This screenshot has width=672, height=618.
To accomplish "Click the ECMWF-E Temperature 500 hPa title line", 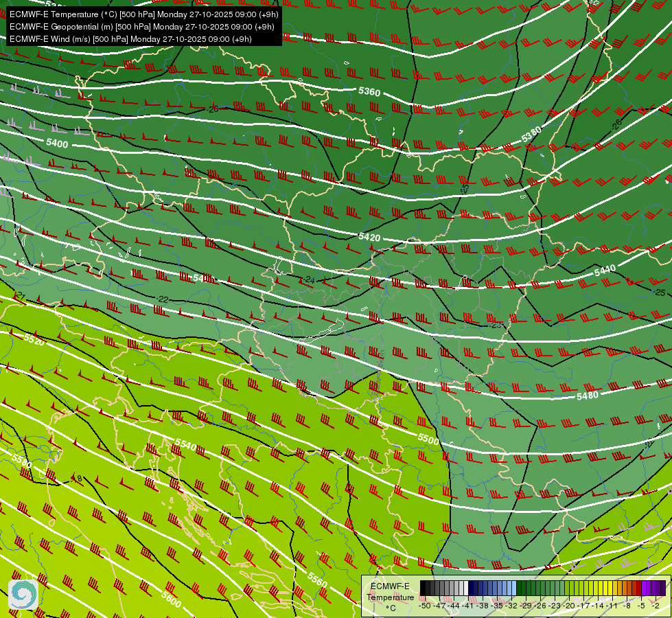I will pyautogui.click(x=144, y=14).
